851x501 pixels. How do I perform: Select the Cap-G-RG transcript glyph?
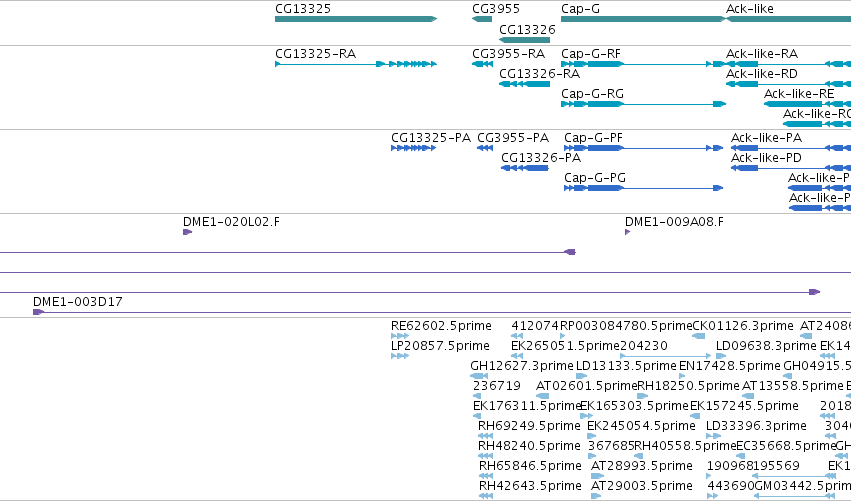643,104
